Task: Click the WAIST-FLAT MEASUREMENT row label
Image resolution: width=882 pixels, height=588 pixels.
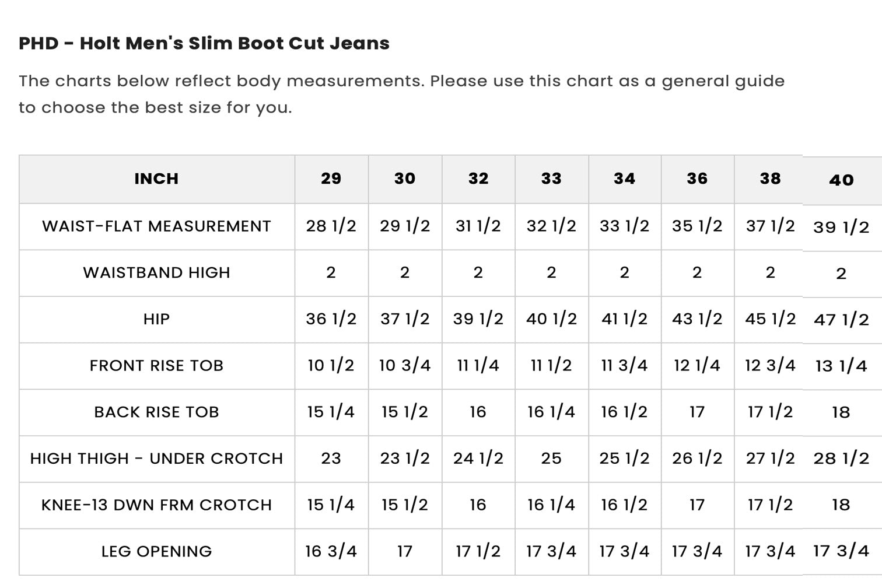Action: (x=156, y=226)
